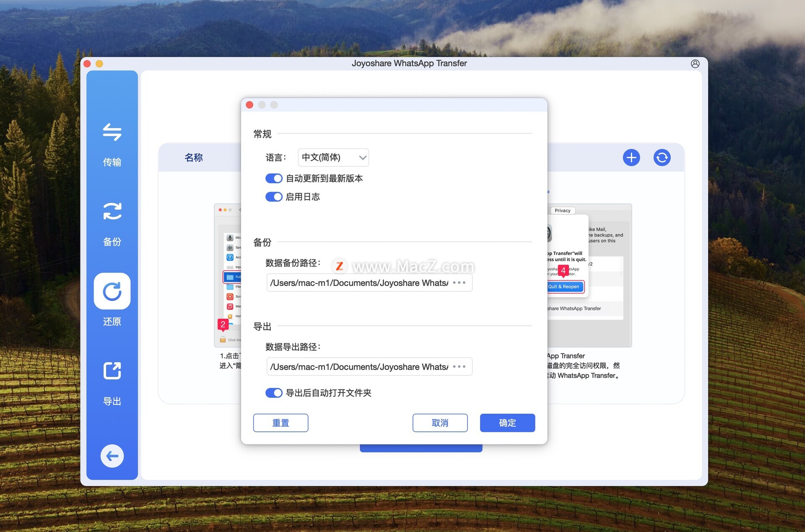Open the 传输 transfer section in the sidebar
This screenshot has width=805, height=532.
pos(112,145)
